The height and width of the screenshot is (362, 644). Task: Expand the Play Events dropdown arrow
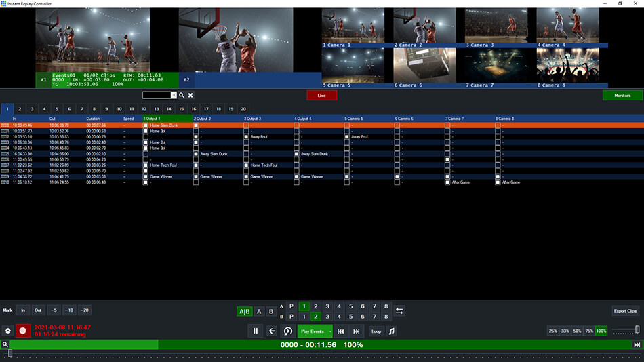(x=331, y=331)
